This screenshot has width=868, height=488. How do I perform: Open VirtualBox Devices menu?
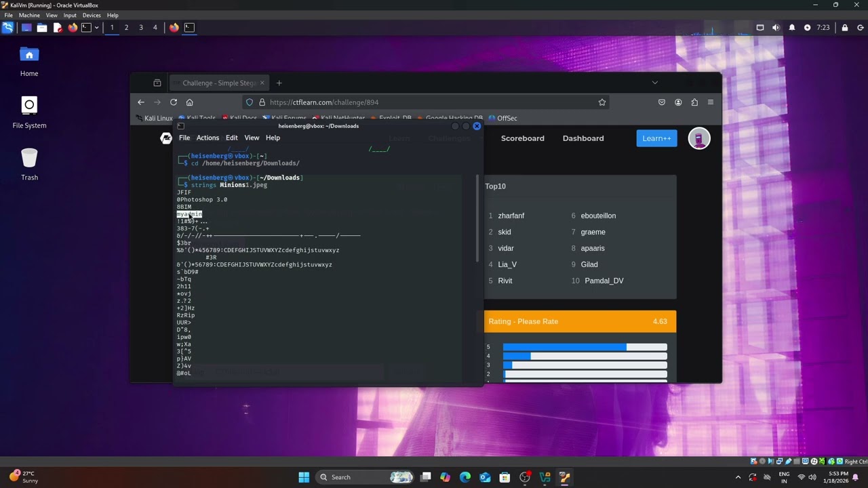(x=92, y=15)
